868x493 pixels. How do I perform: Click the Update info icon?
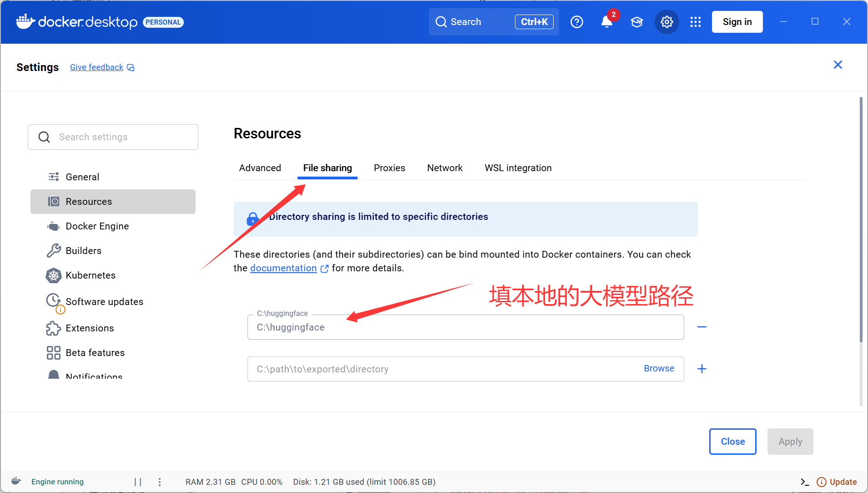[x=822, y=482]
